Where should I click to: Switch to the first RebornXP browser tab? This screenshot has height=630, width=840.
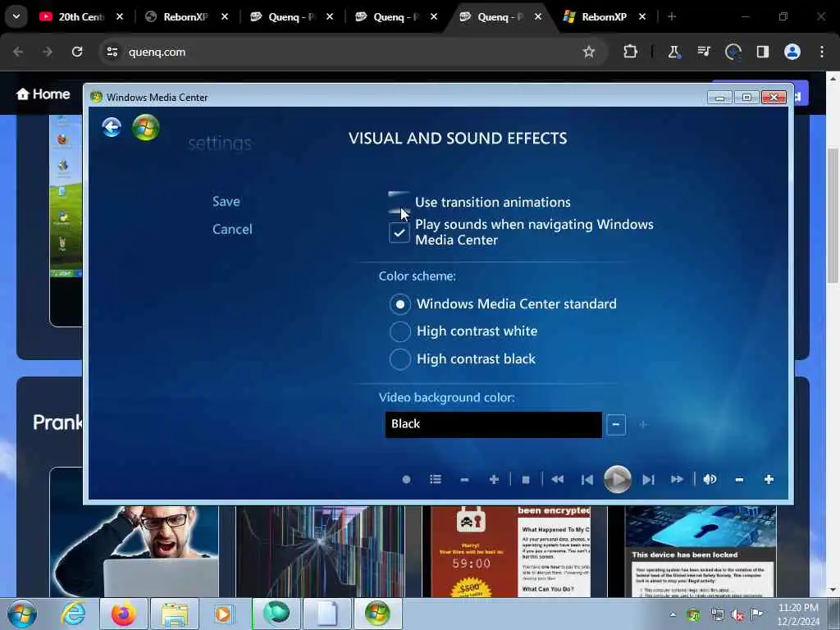point(186,16)
